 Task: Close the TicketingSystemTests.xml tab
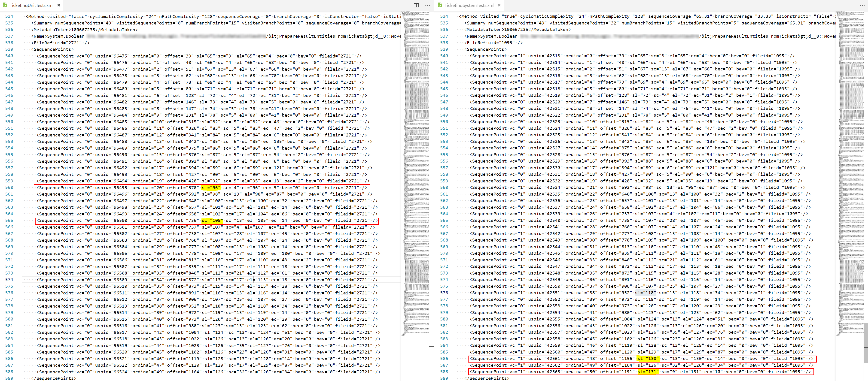(x=499, y=5)
